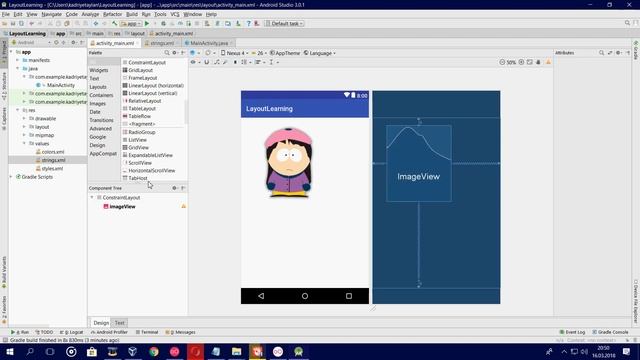
Task: Open File Explorer from the taskbar
Action: (236, 351)
